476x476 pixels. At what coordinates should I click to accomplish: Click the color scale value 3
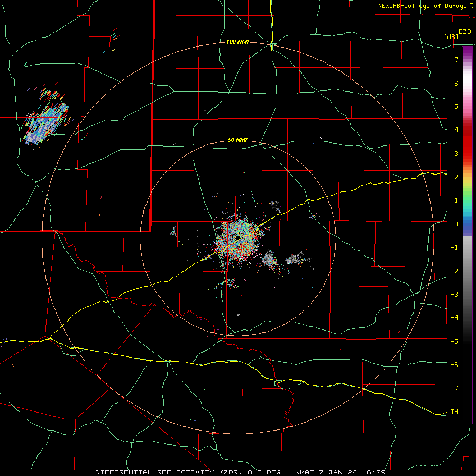pos(456,153)
